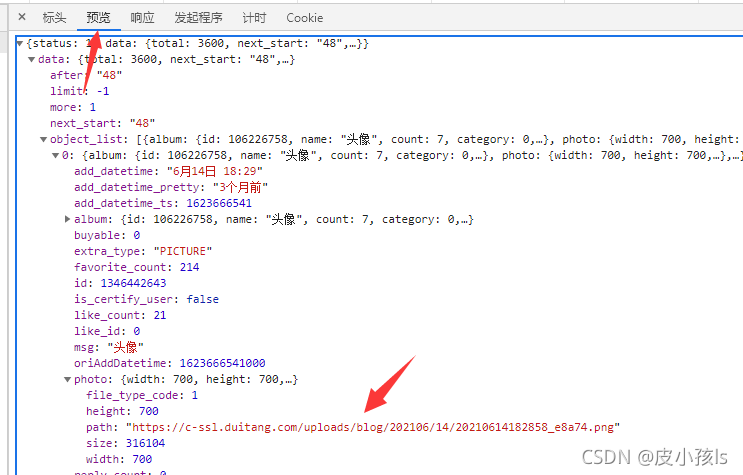Viewport: 743px width, 475px height.
Task: Click the next_start: "48" entry
Action: pos(103,123)
